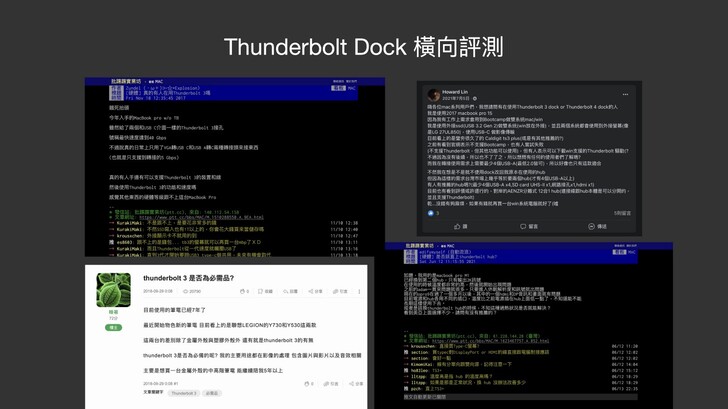Click the blue like reaction icon showing 3
Viewport: 728px width, 409px height.
coord(430,213)
